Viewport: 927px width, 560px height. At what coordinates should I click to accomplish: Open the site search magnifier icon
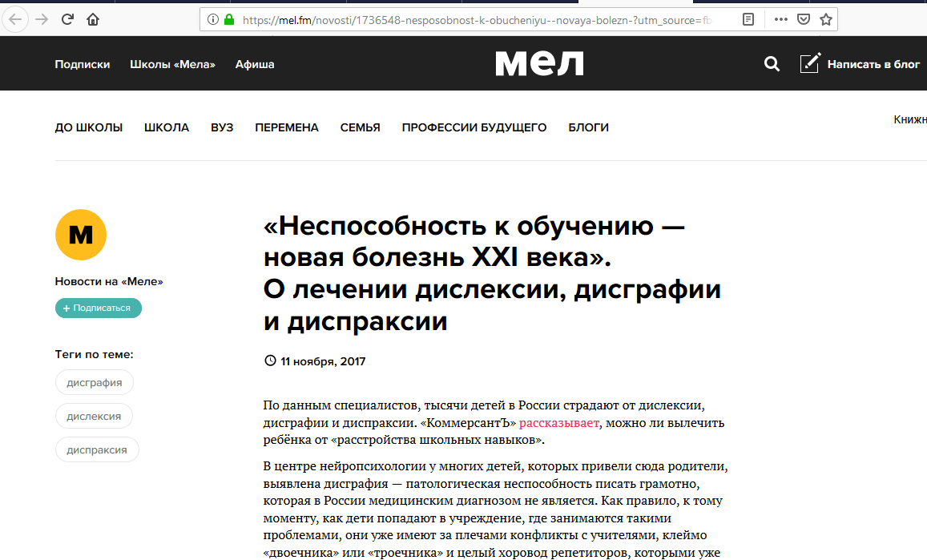point(772,64)
